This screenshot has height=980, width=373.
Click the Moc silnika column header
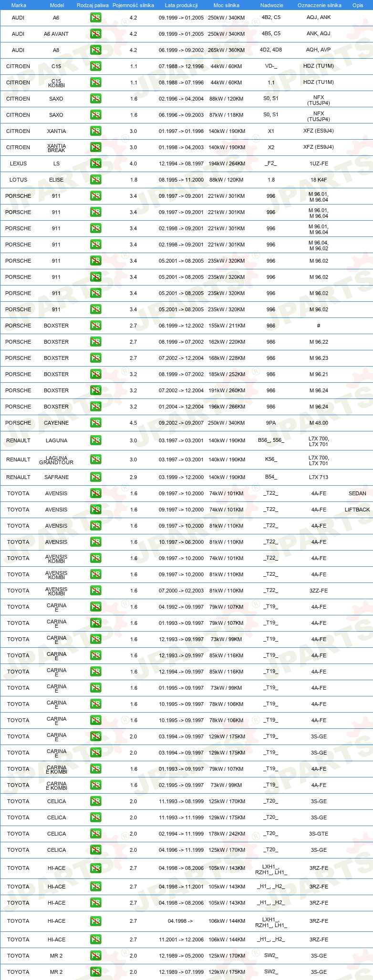[227, 5]
